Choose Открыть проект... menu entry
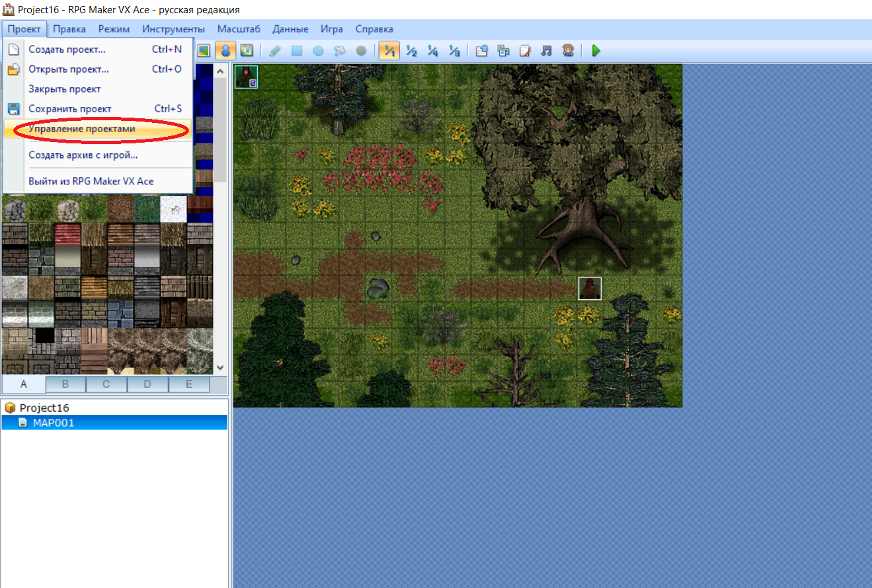 coord(97,69)
